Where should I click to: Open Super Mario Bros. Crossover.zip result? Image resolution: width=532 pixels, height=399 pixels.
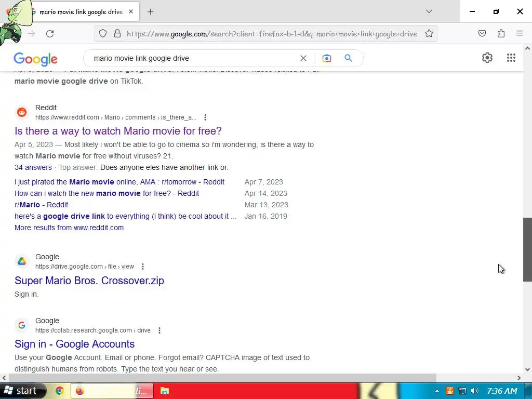(89, 281)
